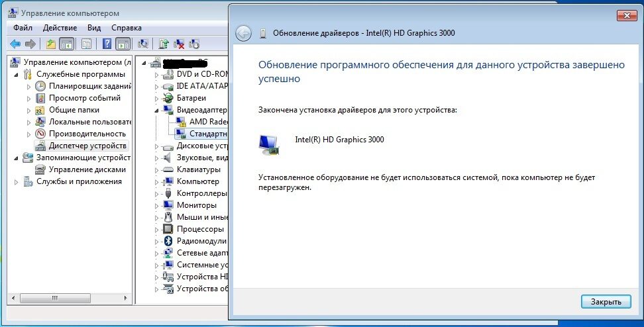
Task: Click the back arrow in driver update wizard
Action: coord(243,33)
